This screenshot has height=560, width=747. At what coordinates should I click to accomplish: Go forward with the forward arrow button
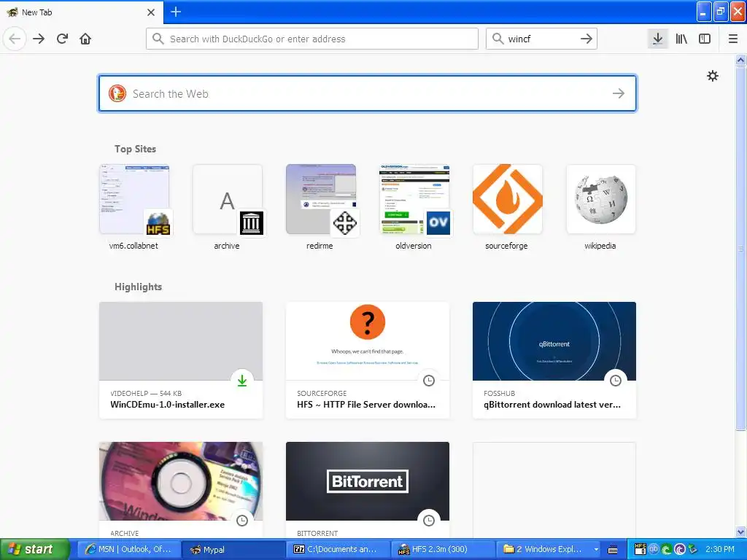coord(39,39)
